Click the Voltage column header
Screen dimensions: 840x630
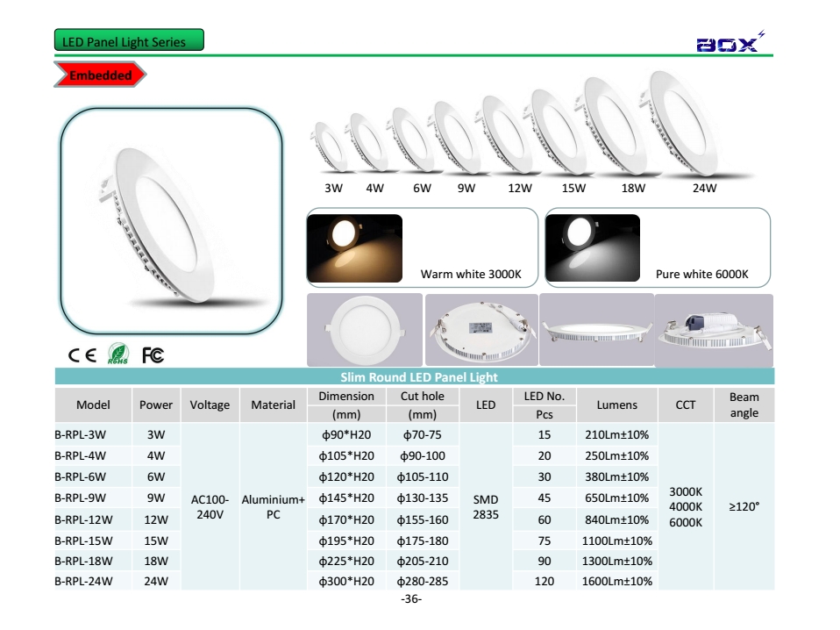tap(210, 404)
